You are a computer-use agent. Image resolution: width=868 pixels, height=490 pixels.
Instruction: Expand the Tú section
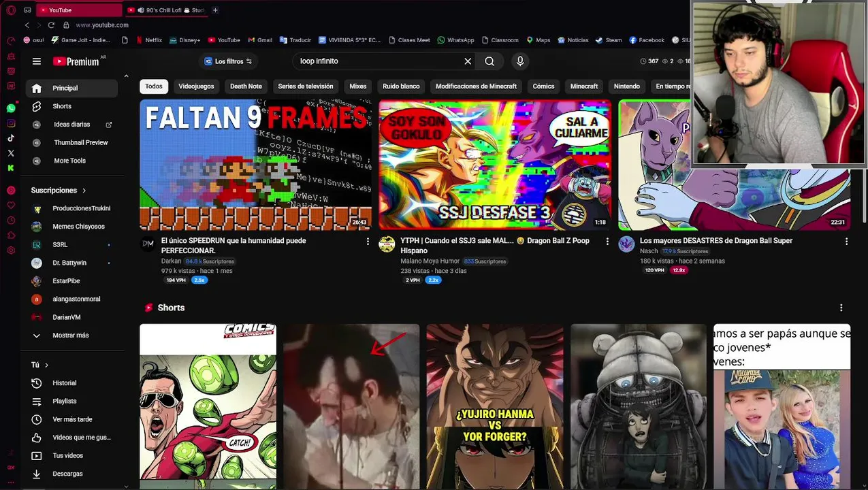[39, 365]
